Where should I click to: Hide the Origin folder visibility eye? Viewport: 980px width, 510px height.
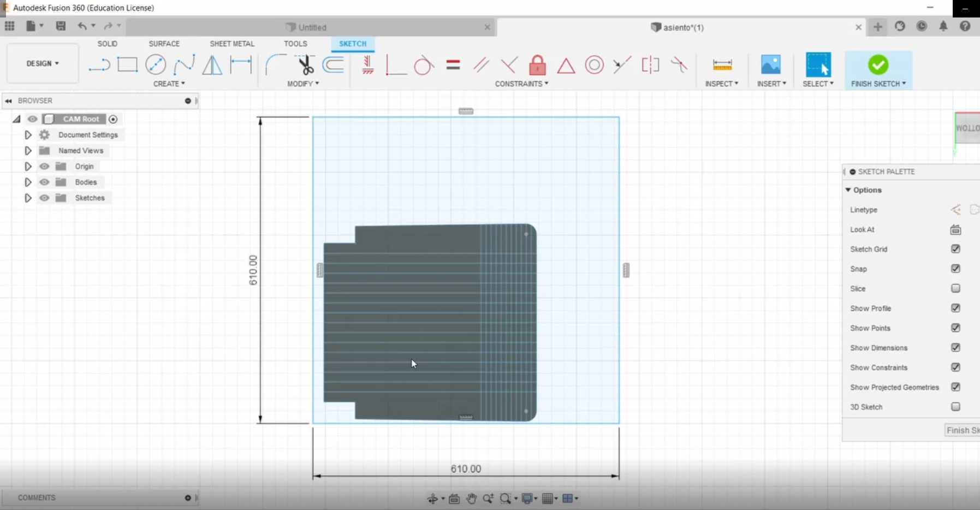click(44, 166)
